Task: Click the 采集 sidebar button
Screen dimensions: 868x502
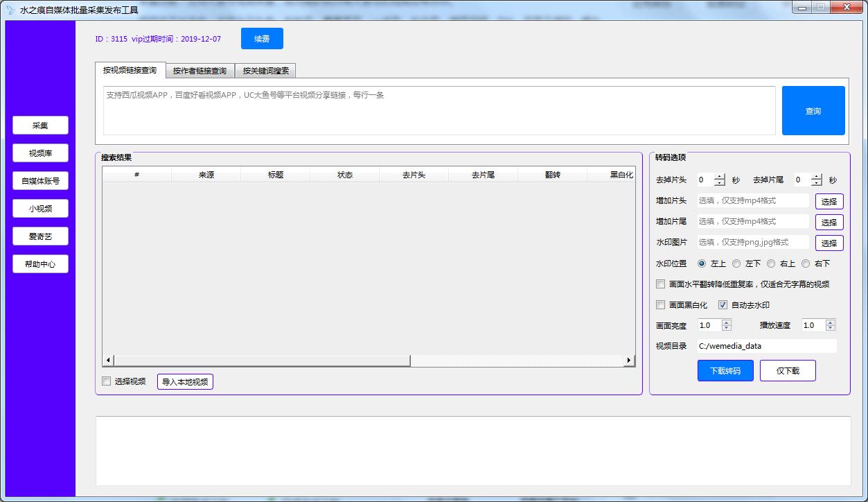Action: tap(40, 125)
